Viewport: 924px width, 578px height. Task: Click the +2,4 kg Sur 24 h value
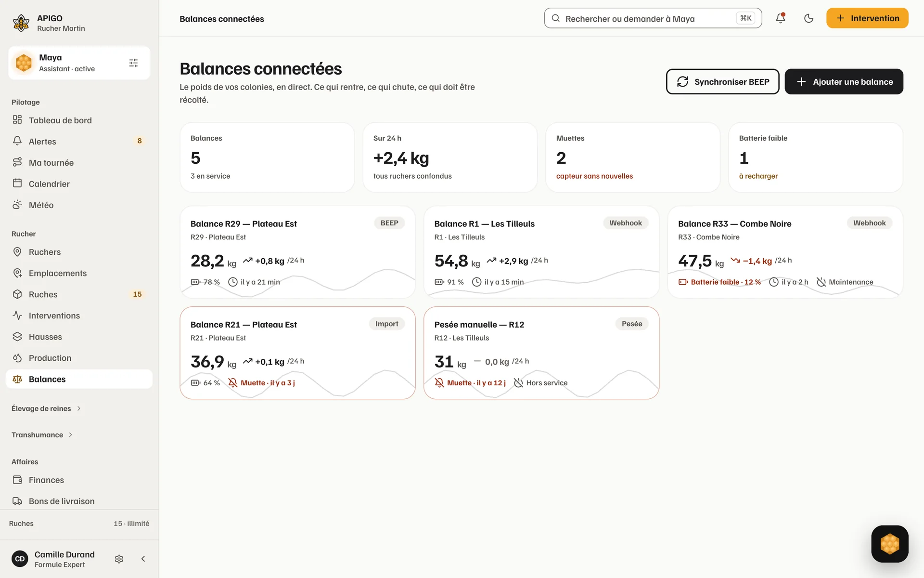[401, 158]
